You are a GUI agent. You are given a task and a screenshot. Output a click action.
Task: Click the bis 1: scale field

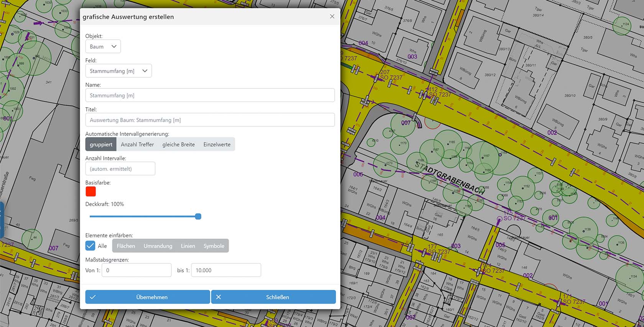[x=226, y=270]
